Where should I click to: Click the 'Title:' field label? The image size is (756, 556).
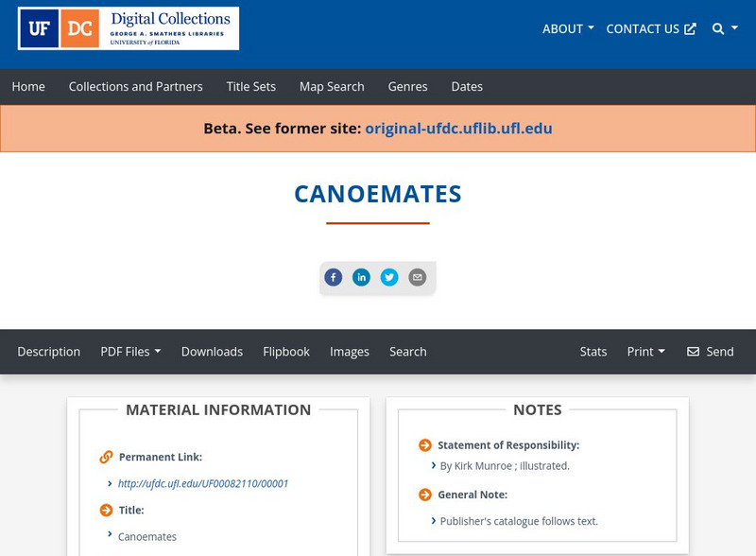tap(131, 511)
